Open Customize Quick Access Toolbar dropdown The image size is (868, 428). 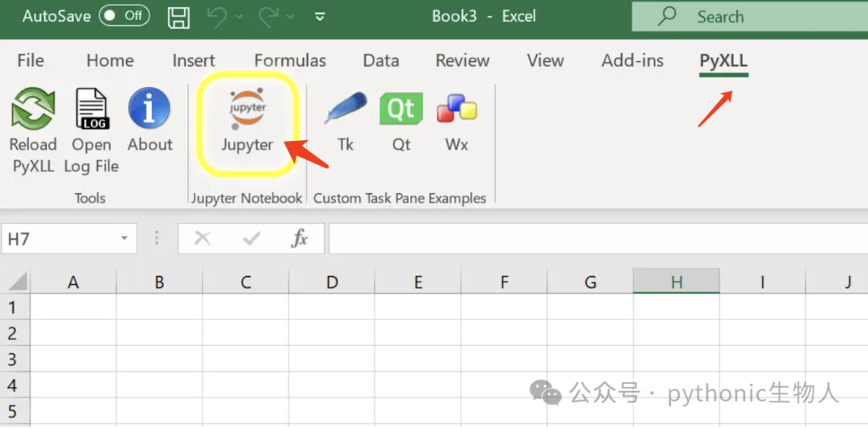point(319,17)
